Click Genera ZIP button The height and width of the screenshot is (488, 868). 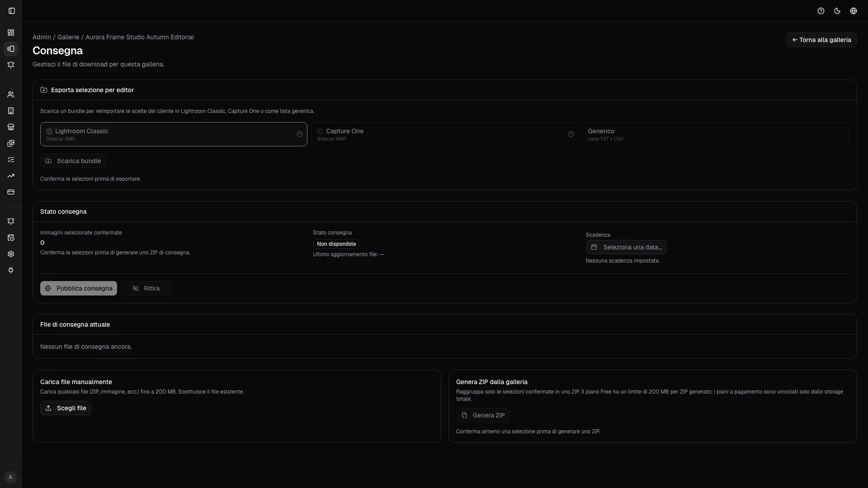point(483,415)
